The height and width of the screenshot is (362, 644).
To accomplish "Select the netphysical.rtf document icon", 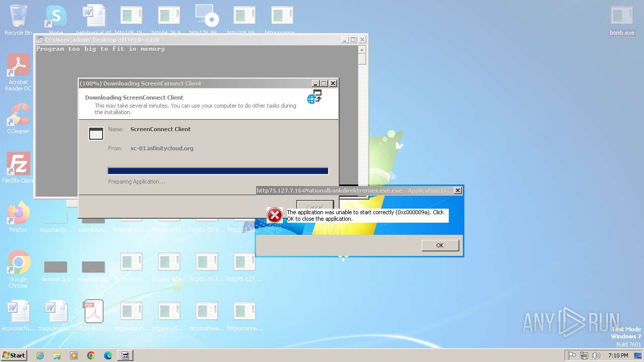I will 94,20.
